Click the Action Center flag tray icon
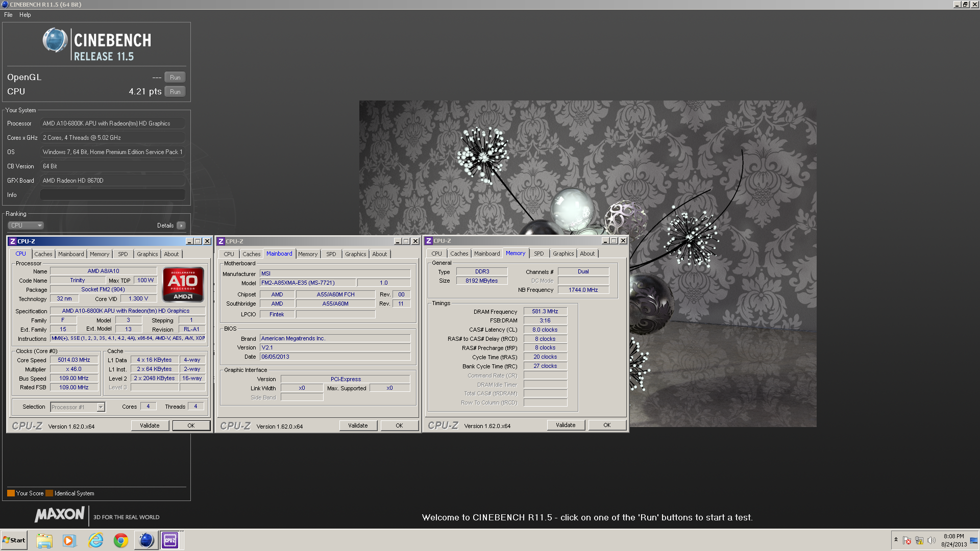 (907, 540)
